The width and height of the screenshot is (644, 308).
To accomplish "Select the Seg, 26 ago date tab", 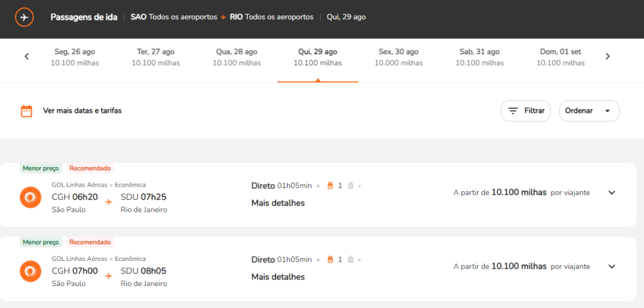I will pos(75,57).
